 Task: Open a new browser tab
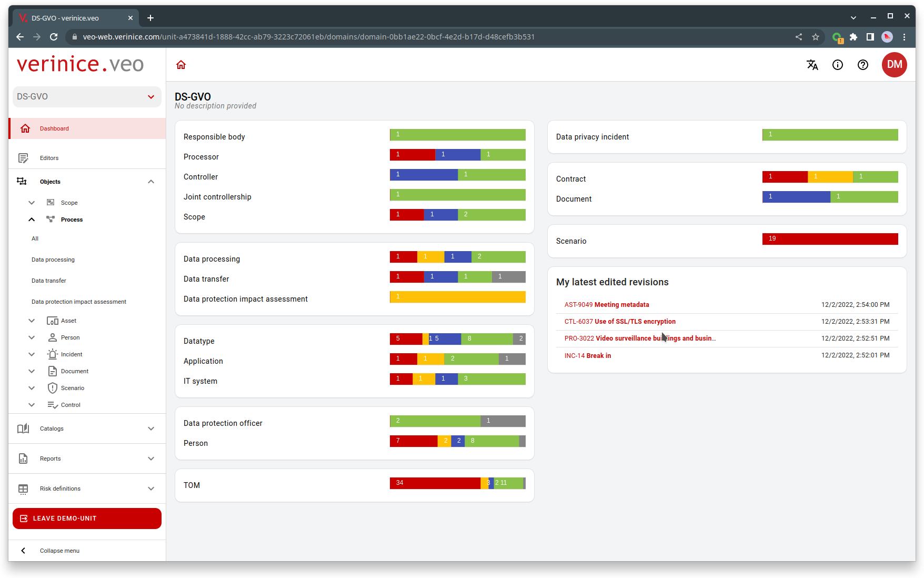[x=150, y=18]
